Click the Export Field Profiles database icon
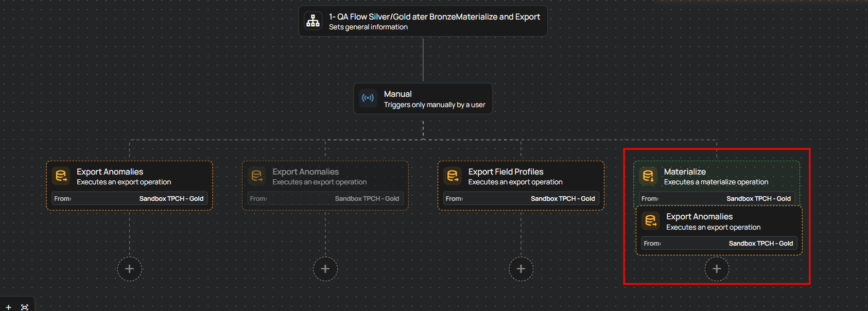 point(453,176)
